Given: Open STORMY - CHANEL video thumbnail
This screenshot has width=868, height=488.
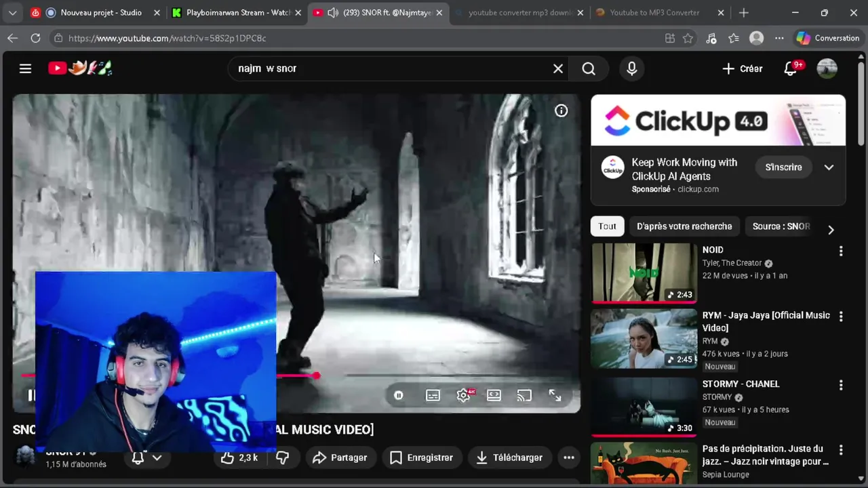Looking at the screenshot, I should pos(644,406).
